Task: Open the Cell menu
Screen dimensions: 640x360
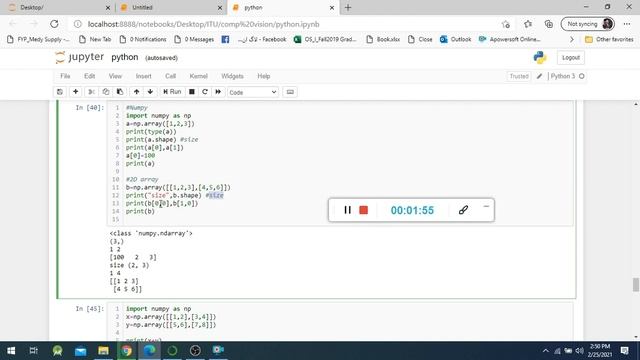Action: click(x=171, y=76)
